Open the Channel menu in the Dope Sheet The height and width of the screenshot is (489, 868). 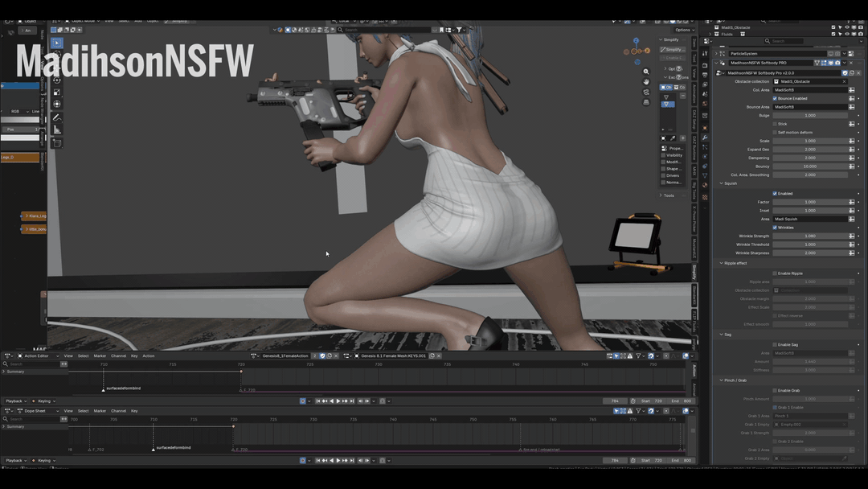coord(118,411)
